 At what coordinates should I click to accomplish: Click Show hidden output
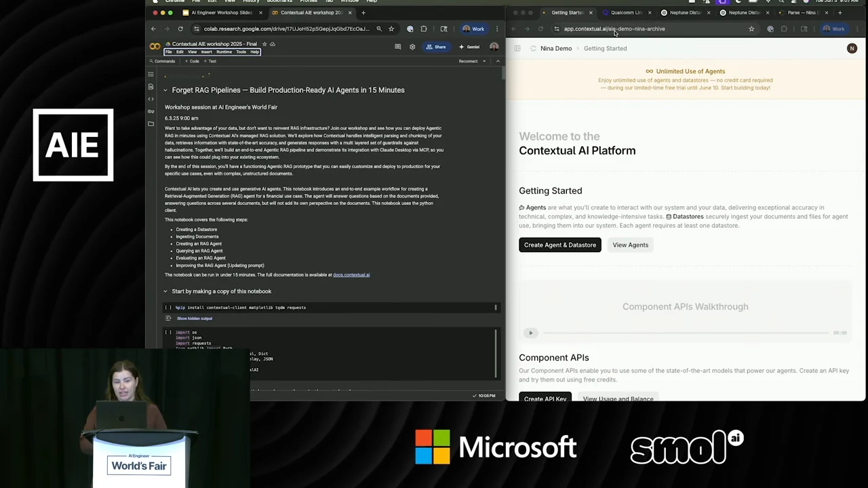195,319
